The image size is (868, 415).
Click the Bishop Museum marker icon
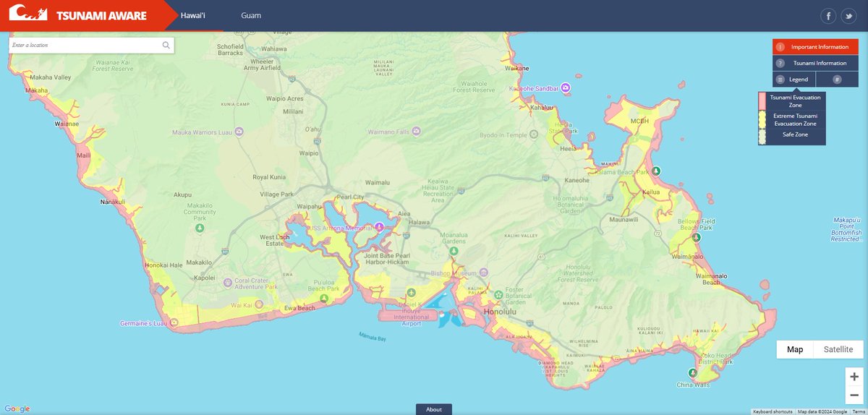(x=484, y=273)
